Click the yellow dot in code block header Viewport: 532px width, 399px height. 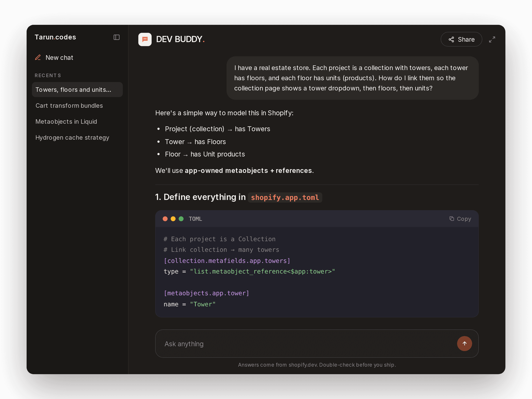click(x=173, y=219)
